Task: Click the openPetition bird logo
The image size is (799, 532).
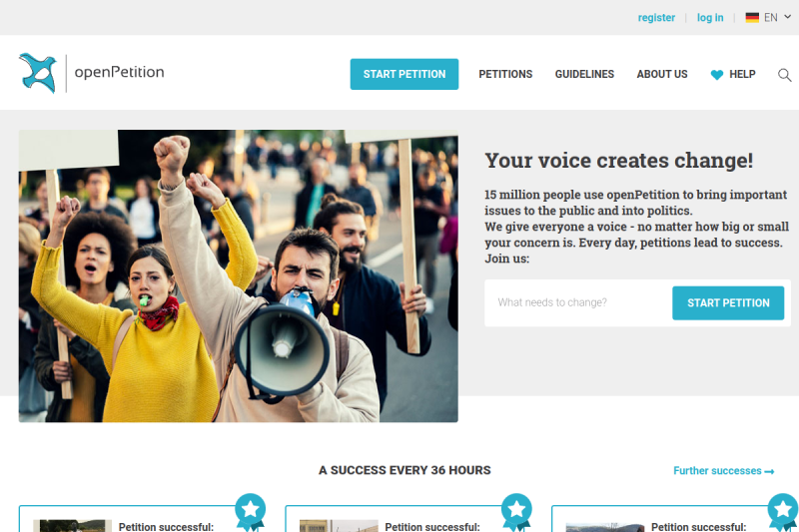Action: [x=38, y=73]
